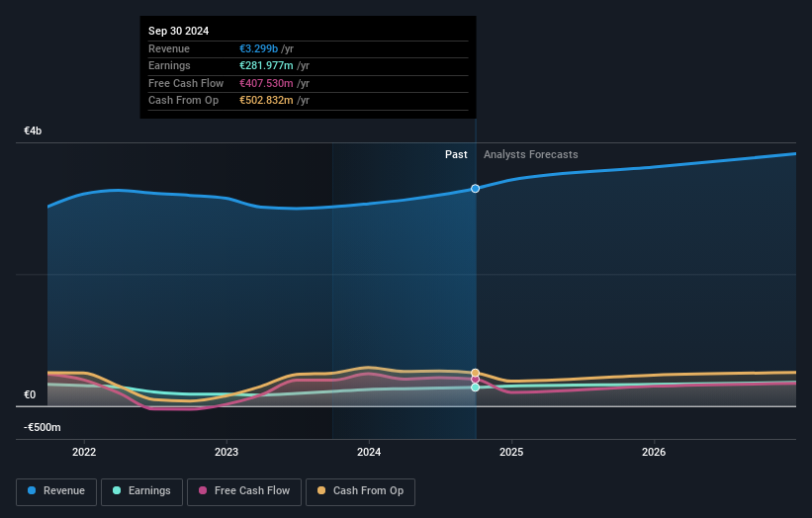Click the Revenue row label in tooltip
This screenshot has height=518, width=812.
pos(169,48)
